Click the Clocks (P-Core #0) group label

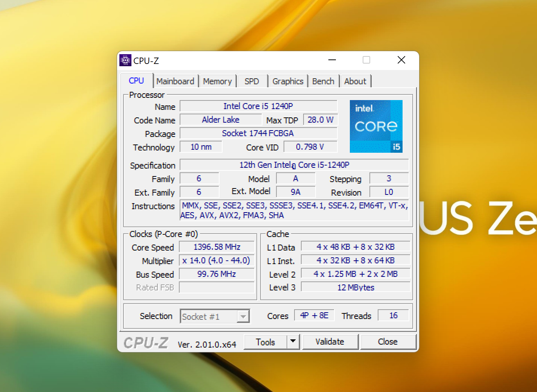pos(163,234)
